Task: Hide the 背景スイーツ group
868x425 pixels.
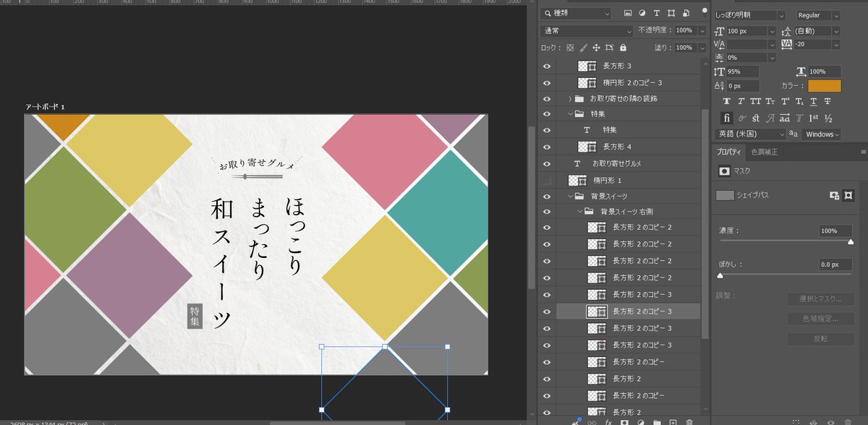Action: pyautogui.click(x=547, y=196)
